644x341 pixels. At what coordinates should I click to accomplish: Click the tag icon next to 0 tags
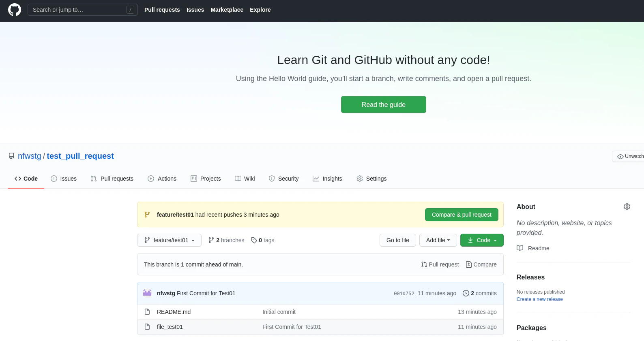click(x=254, y=240)
